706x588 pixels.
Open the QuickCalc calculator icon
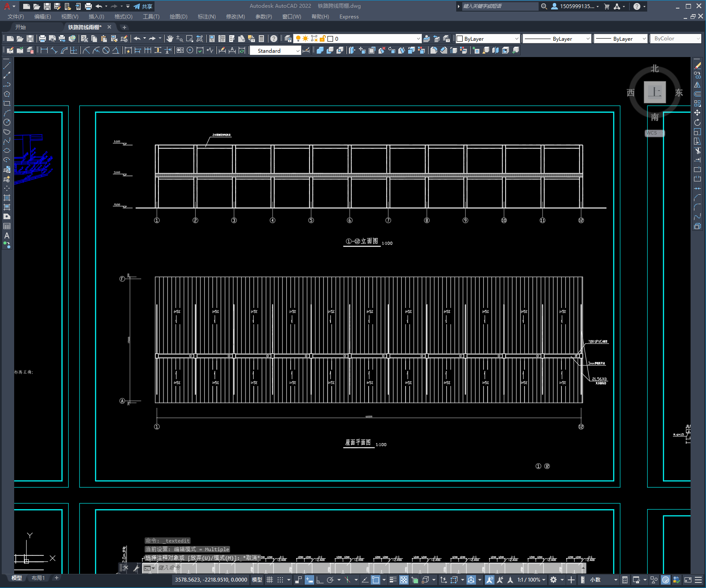tap(261, 39)
